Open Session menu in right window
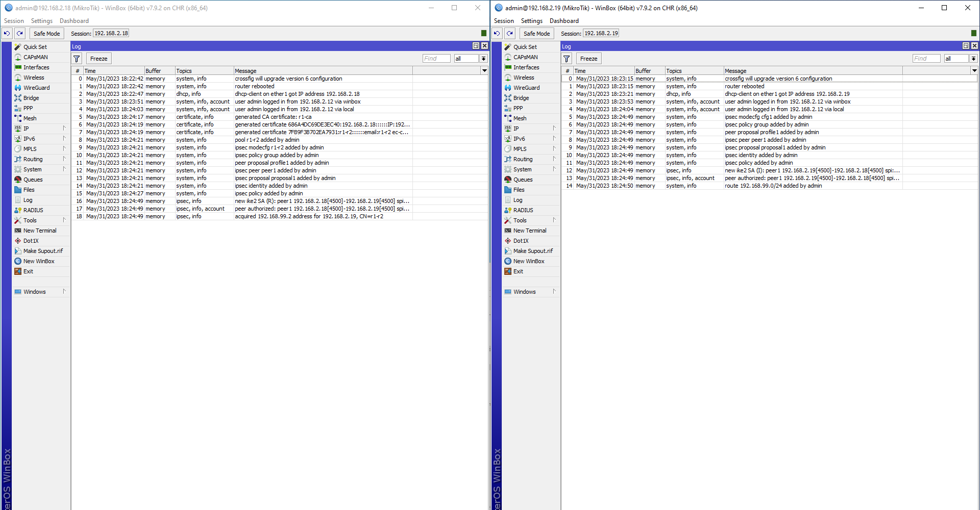980x510 pixels. [x=504, y=21]
